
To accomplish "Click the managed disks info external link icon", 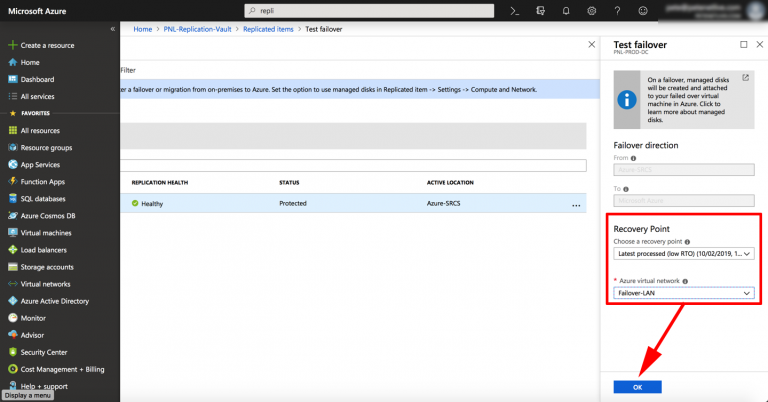I will pyautogui.click(x=745, y=78).
